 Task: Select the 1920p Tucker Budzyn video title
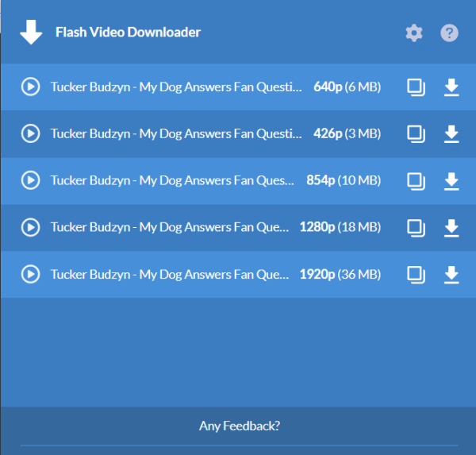(170, 275)
